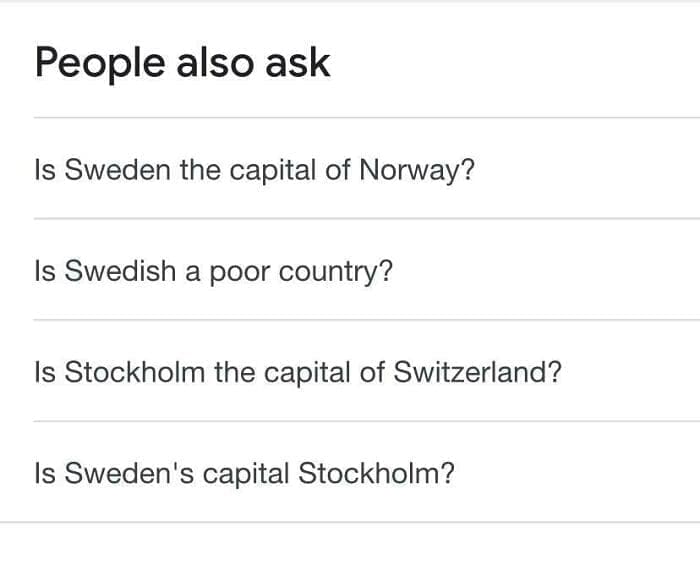Click the word 'Norway?' in first question
700x565 pixels.
(416, 170)
